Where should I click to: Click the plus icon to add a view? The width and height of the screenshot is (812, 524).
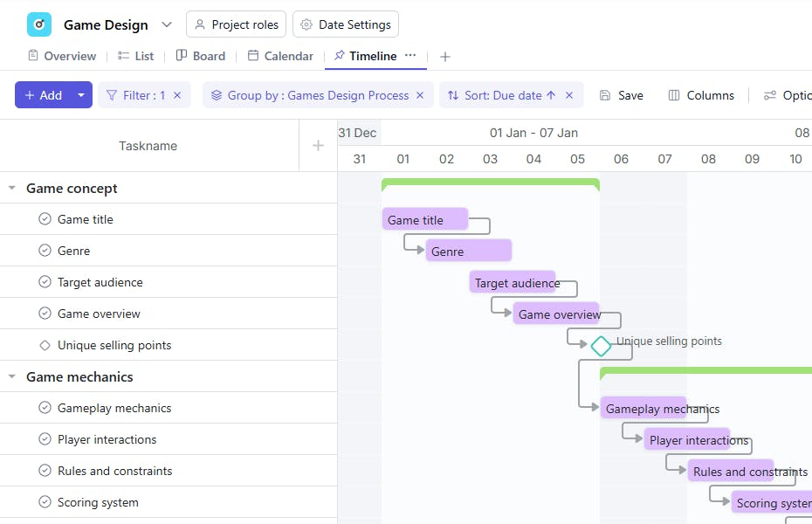(445, 57)
